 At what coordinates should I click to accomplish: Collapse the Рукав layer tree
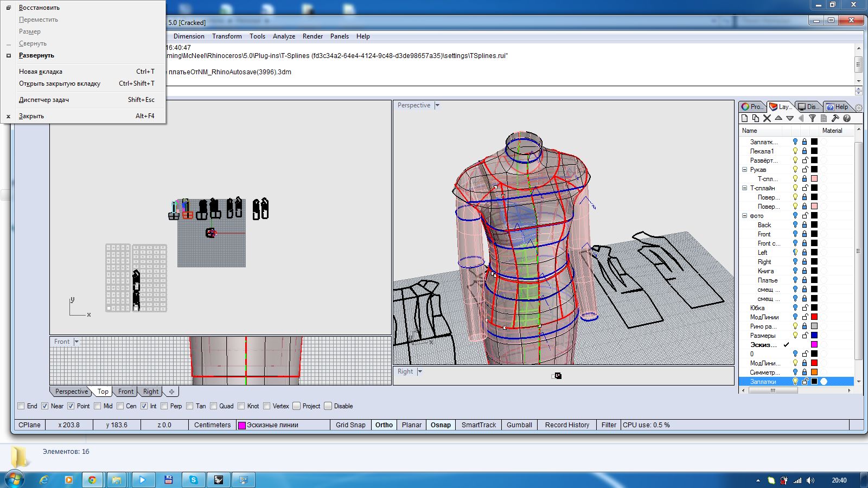(x=745, y=170)
